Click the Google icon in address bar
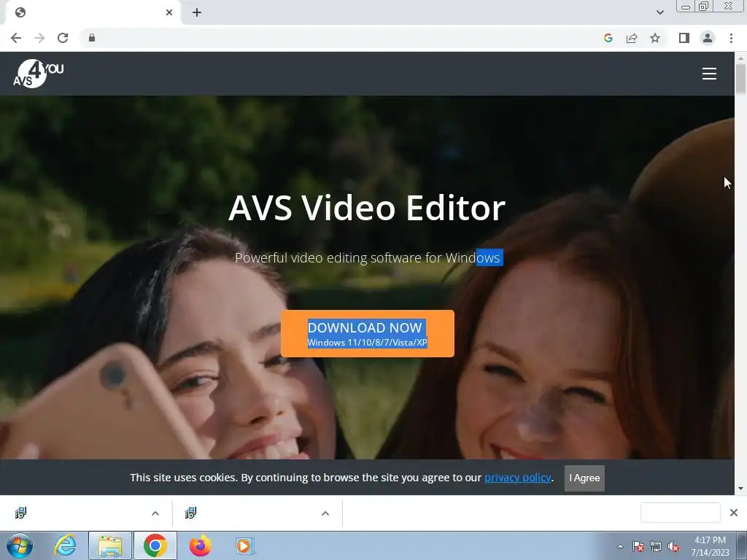The image size is (747, 560). (608, 38)
